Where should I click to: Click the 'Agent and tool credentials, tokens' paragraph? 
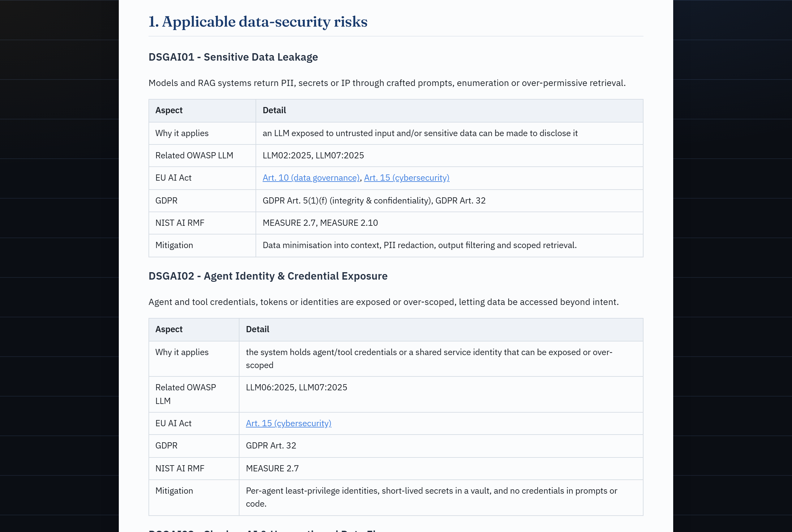coord(383,302)
